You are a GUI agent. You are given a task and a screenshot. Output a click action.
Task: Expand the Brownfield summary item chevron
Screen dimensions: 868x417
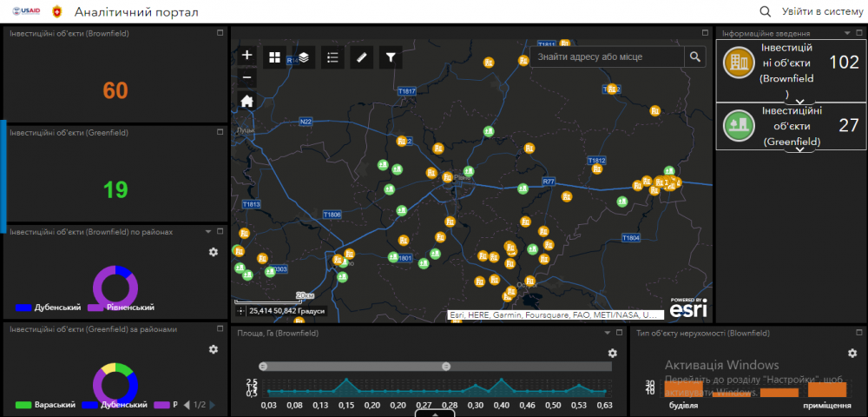(800, 101)
